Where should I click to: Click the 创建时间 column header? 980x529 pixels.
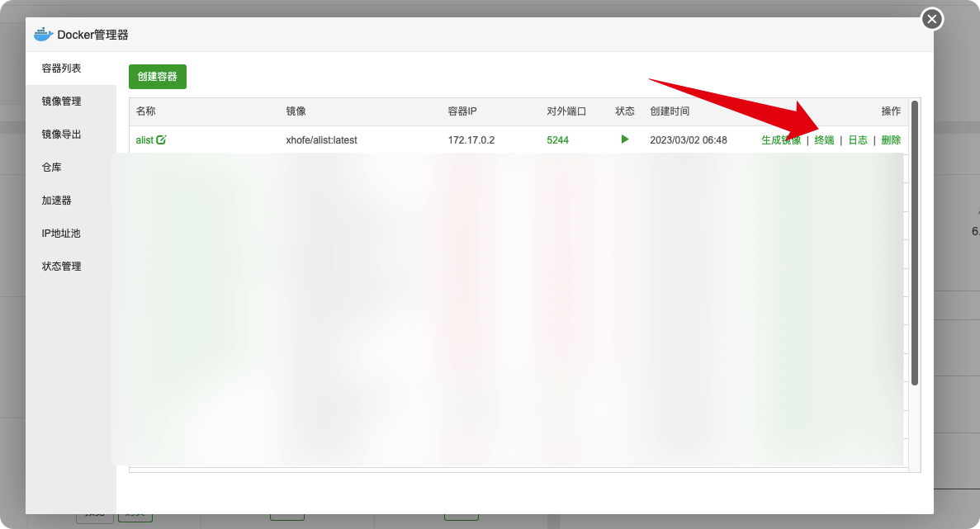(670, 111)
